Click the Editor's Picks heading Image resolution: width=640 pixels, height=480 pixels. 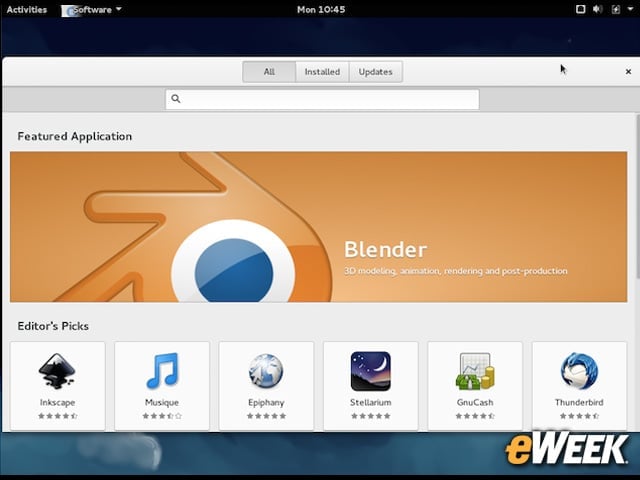pyautogui.click(x=53, y=326)
